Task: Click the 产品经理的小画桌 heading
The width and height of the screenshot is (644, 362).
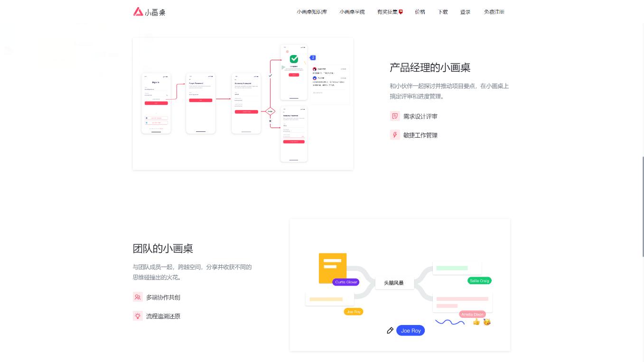Action: pyautogui.click(x=430, y=67)
